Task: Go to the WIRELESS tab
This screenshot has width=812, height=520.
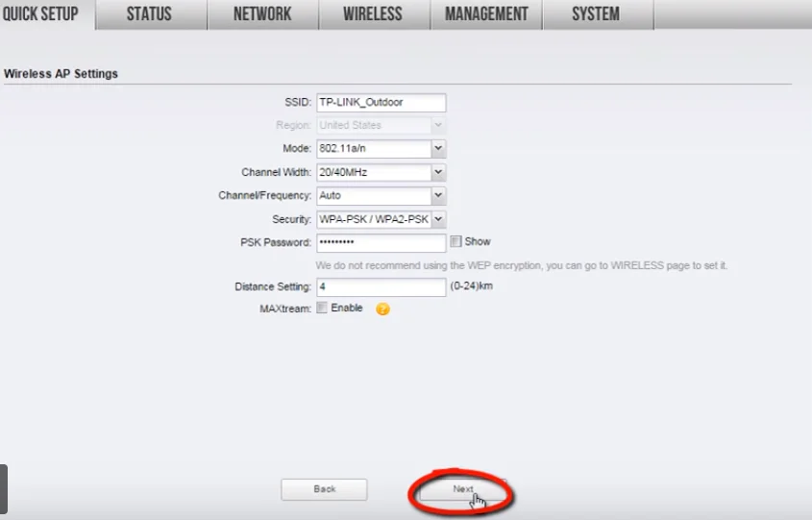Action: click(373, 14)
